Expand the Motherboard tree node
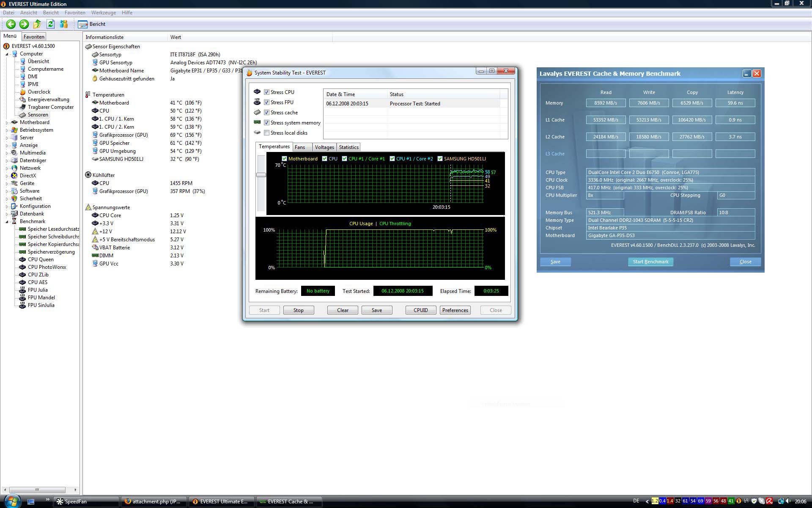This screenshot has height=508, width=812. click(x=7, y=122)
